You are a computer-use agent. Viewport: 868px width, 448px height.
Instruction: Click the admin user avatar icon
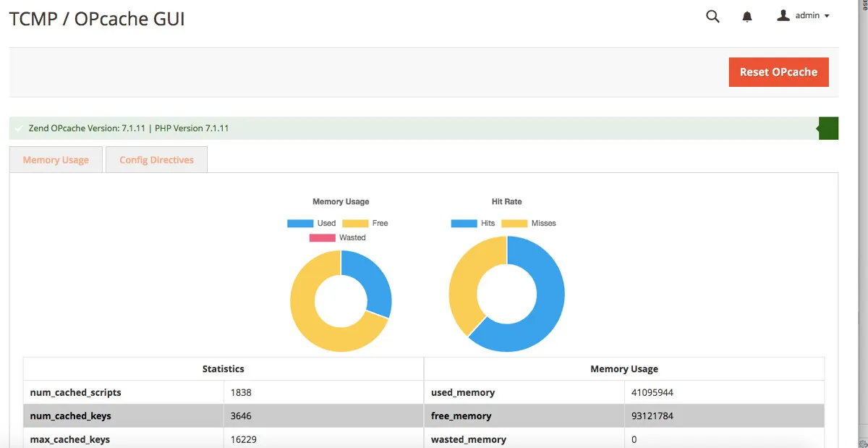tap(783, 15)
